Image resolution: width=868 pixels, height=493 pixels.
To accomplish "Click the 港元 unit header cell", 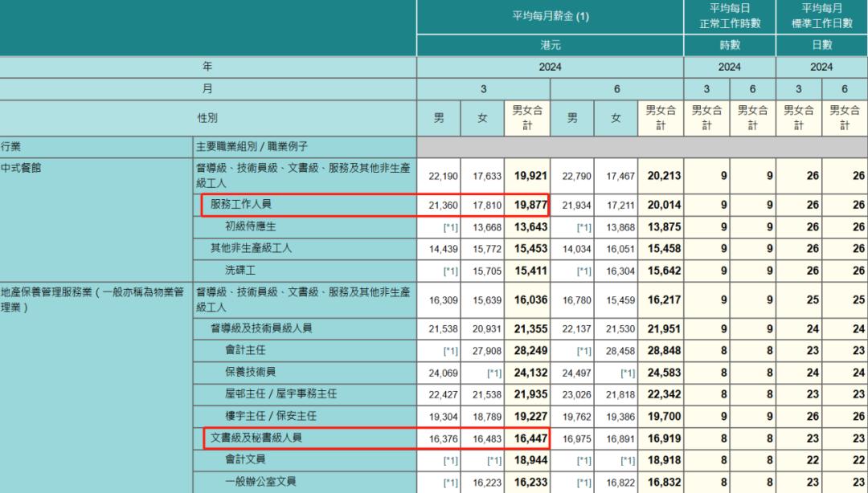I will pyautogui.click(x=550, y=45).
